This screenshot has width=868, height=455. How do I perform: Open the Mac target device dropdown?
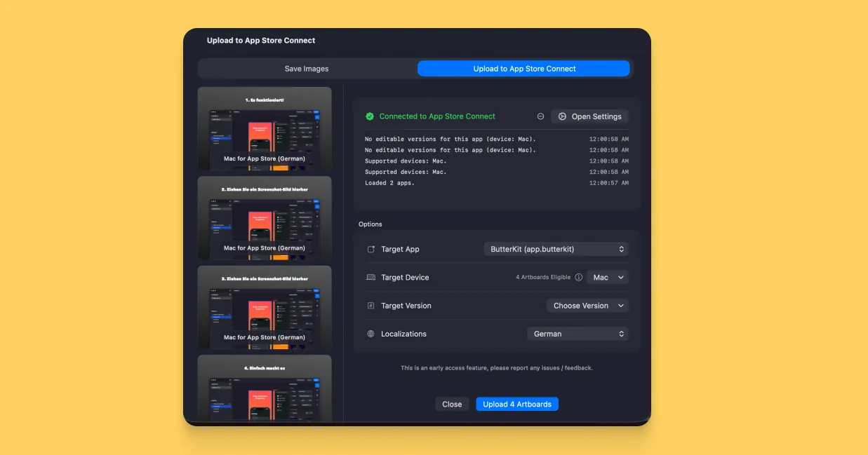(x=608, y=277)
